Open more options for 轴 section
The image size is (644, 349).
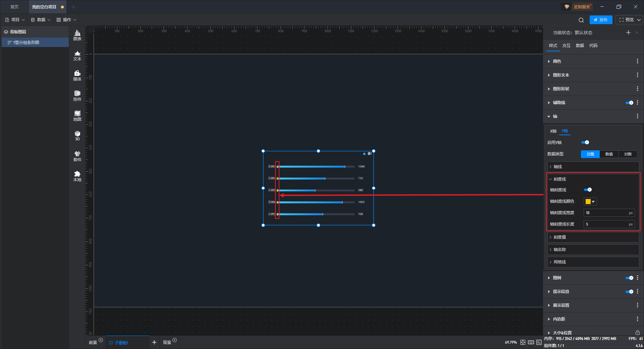[637, 116]
